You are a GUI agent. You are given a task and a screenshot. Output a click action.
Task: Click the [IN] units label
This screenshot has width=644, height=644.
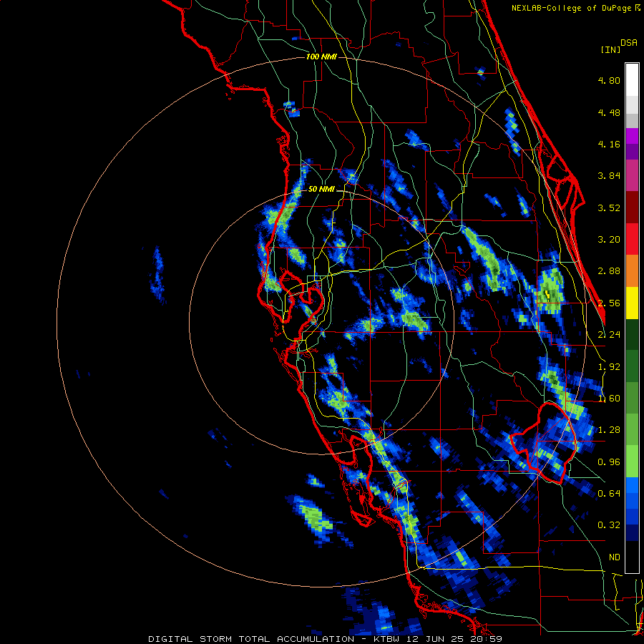coord(610,49)
